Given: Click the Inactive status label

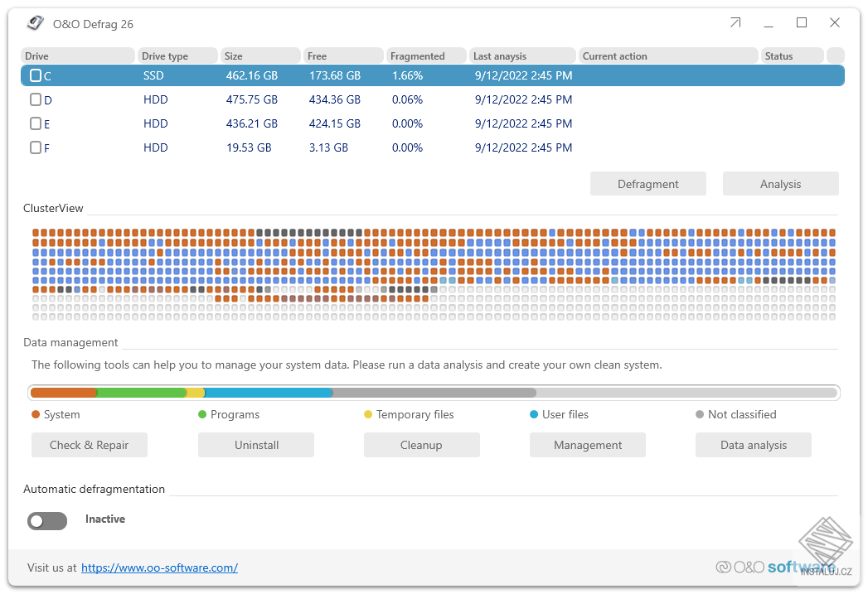Looking at the screenshot, I should coord(105,519).
